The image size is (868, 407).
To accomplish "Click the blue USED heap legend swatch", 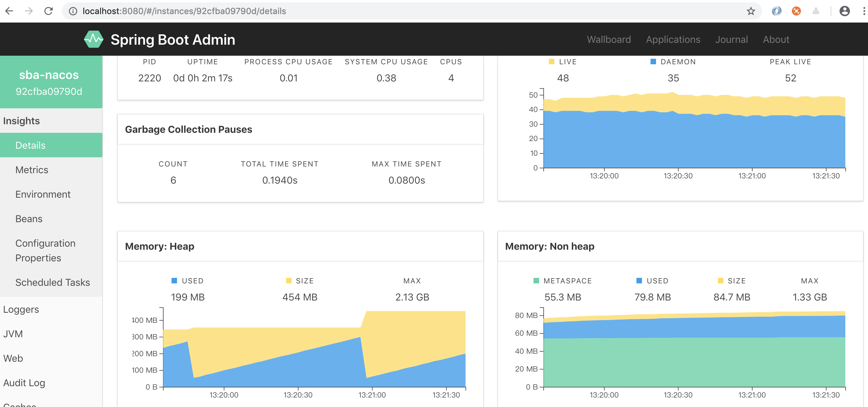I will click(174, 280).
